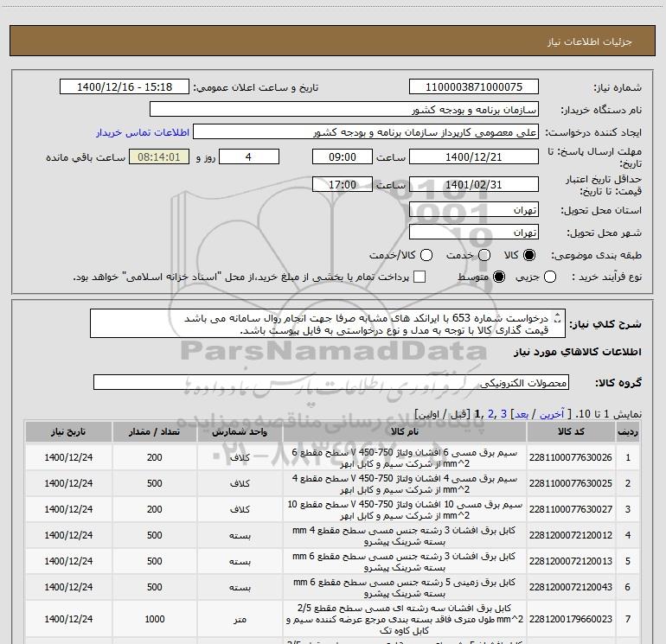The image size is (666, 644).
Task: Click the price validity date 1401/02/31
Action: point(474,185)
